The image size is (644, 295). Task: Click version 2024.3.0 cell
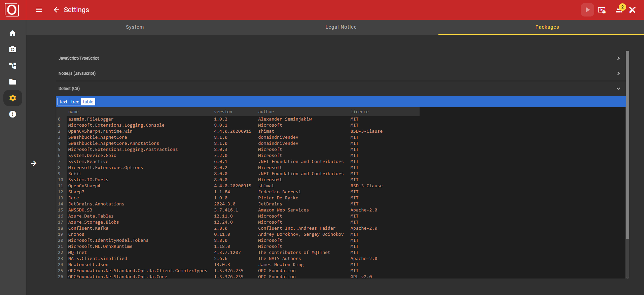(x=225, y=204)
